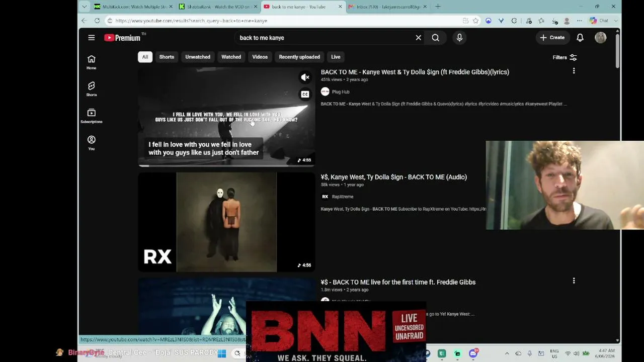
Task: Open browser settings and more menu
Action: coord(579,21)
